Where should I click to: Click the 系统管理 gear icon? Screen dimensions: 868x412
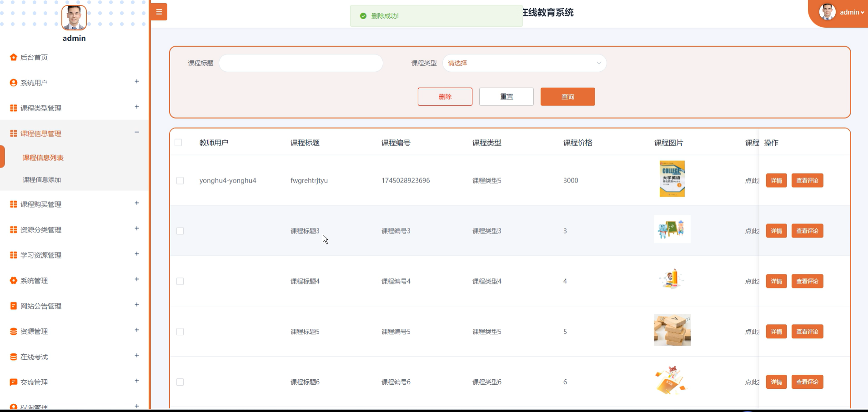[x=14, y=281]
